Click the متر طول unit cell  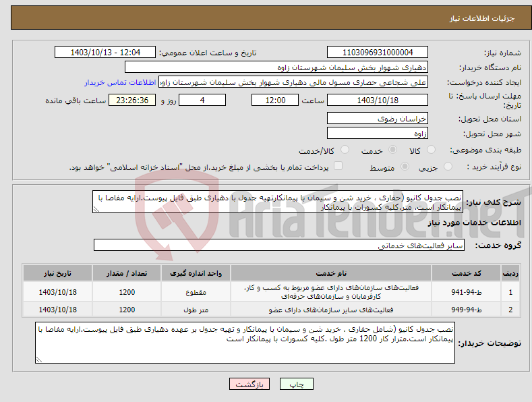click(x=196, y=310)
